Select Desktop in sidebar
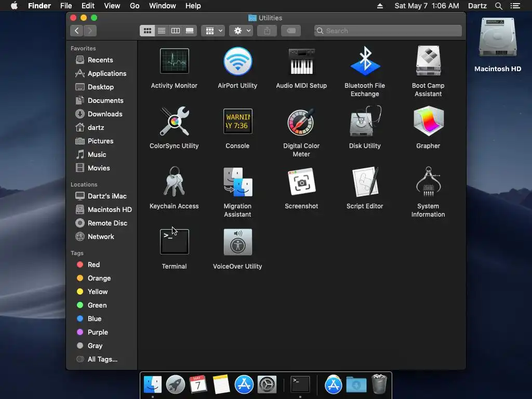This screenshot has height=399, width=532. click(102, 87)
